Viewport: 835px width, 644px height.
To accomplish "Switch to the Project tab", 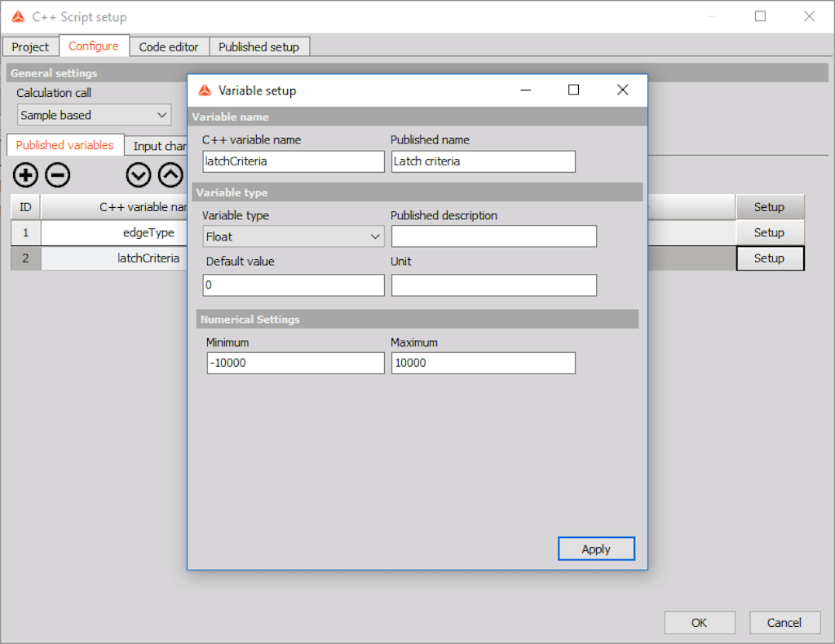I will coord(30,46).
